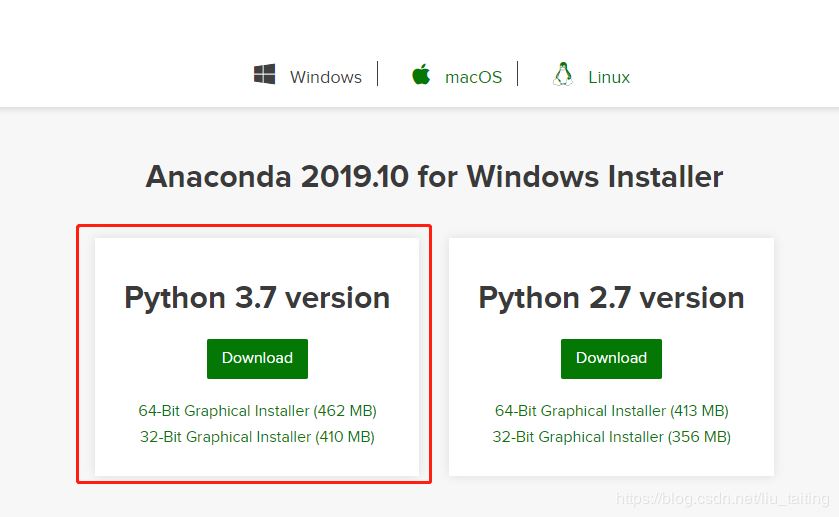Select the Anaconda 2019.10 for Windows Installer title
Screen dimensions: 839x517
click(434, 177)
